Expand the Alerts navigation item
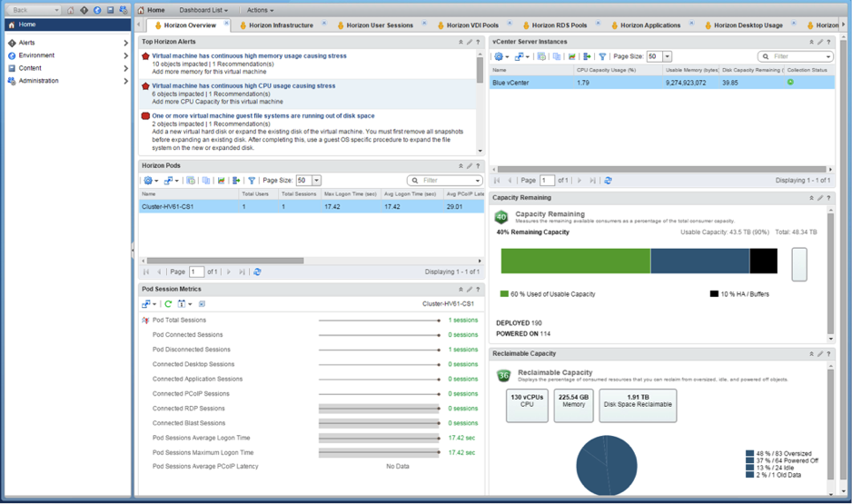 [125, 43]
